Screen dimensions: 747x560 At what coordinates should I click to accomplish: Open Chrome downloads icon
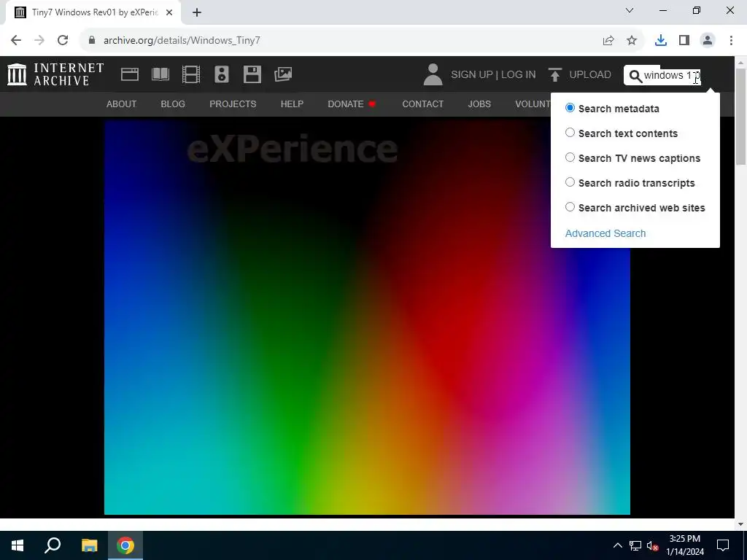click(x=661, y=41)
